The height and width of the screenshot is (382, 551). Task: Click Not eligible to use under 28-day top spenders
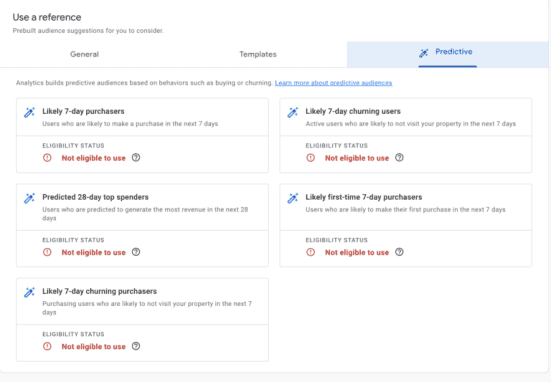click(93, 252)
